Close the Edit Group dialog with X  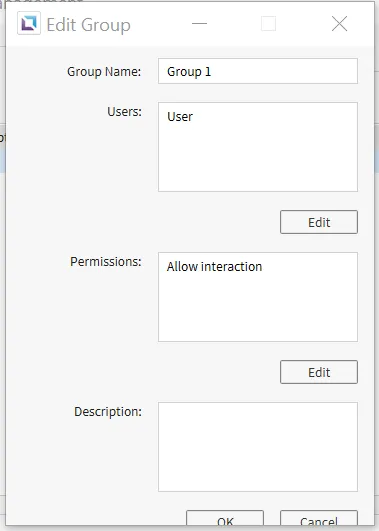tap(339, 24)
